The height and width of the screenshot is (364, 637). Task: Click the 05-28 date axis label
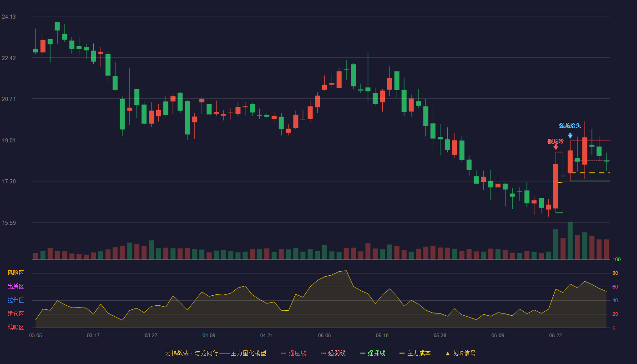point(440,335)
